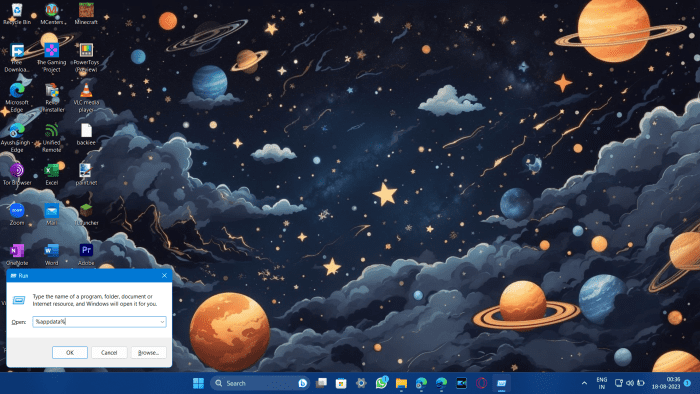
Task: Show hidden system tray icons chevron
Action: tap(584, 383)
